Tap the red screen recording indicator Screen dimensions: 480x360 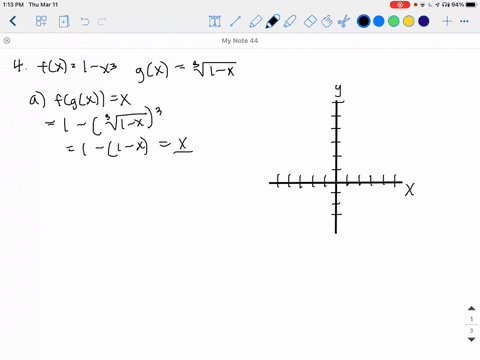tap(400, 5)
